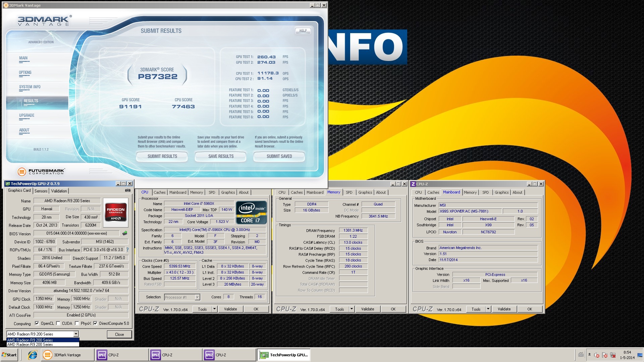The height and width of the screenshot is (362, 644).
Task: Click the GPU-Z title bar icon
Action: [8, 184]
